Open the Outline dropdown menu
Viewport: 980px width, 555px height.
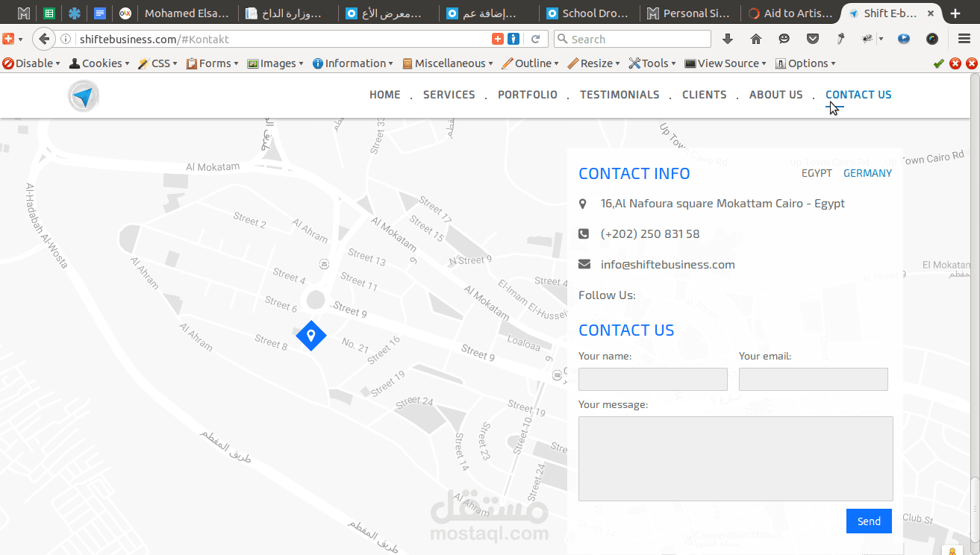[x=531, y=63]
